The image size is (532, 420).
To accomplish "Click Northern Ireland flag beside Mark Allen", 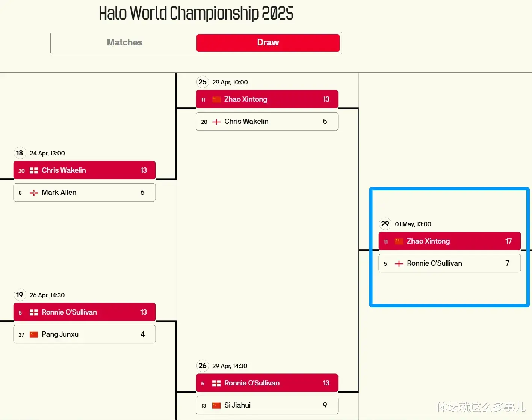I will (x=34, y=193).
